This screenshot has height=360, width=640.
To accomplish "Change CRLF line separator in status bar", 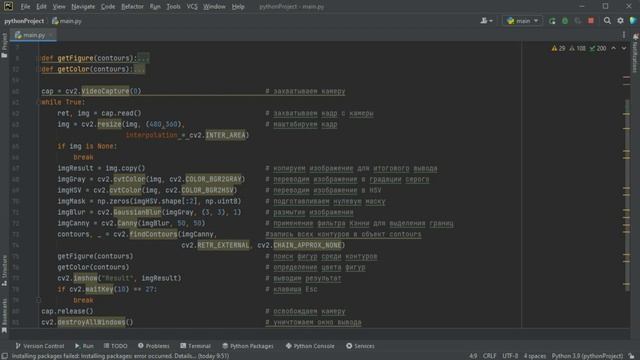I will (x=489, y=356).
